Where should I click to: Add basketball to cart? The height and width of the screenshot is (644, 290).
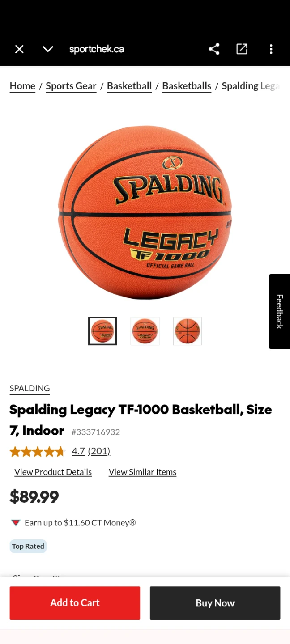pyautogui.click(x=75, y=603)
